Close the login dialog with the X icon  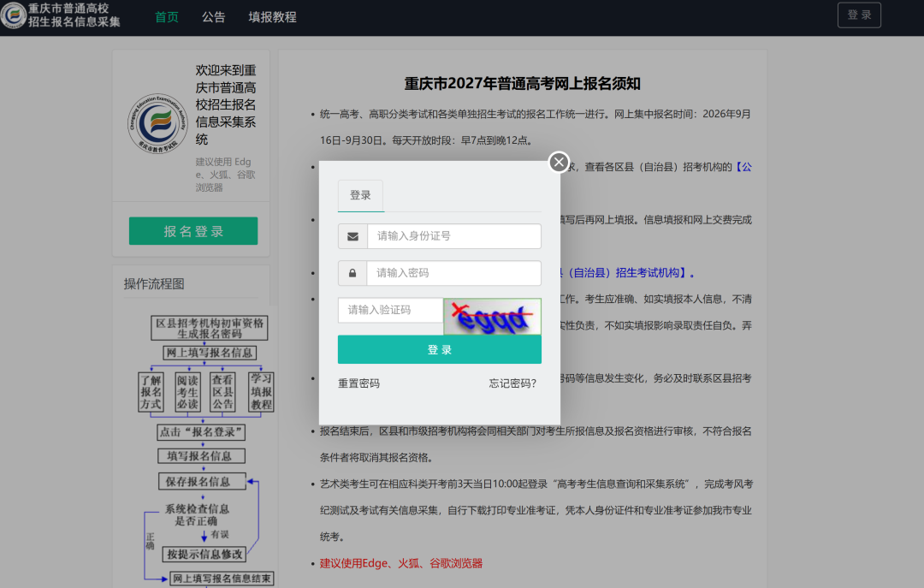click(x=559, y=162)
